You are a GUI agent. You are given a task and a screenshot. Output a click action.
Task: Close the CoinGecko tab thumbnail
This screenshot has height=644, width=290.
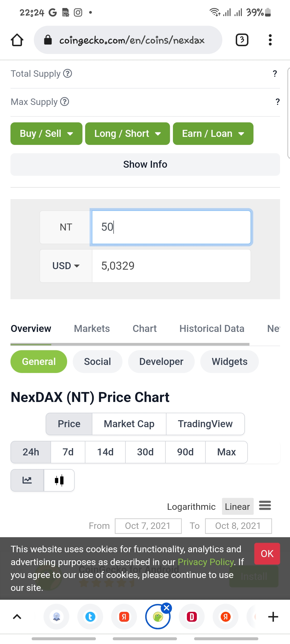166,608
